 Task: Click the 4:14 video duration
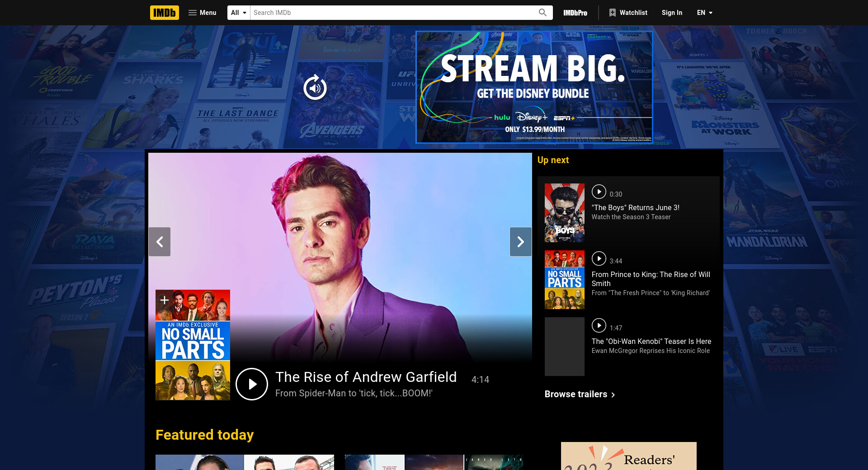(480, 380)
